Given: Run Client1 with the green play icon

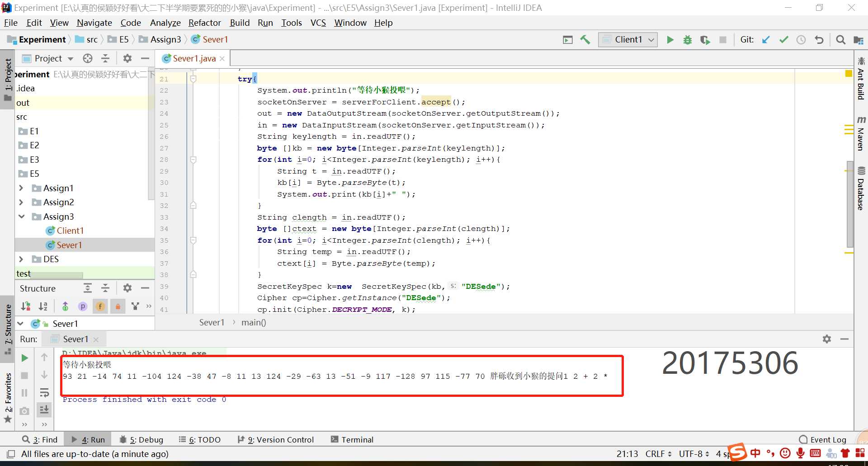Looking at the screenshot, I should pyautogui.click(x=670, y=40).
